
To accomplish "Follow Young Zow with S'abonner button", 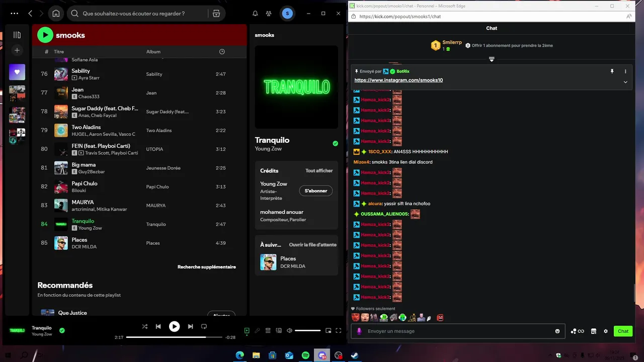I will coord(316,191).
